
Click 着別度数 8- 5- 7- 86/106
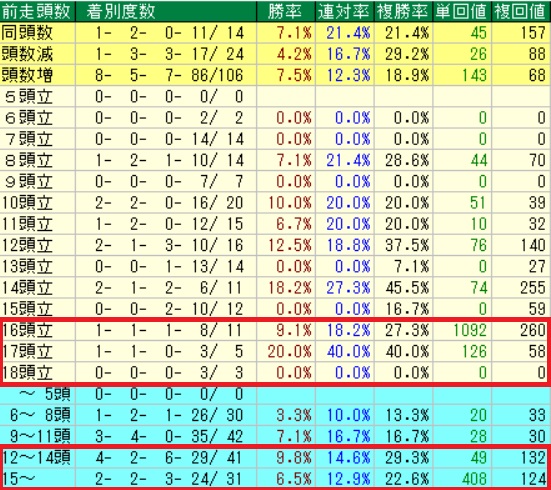(x=169, y=75)
